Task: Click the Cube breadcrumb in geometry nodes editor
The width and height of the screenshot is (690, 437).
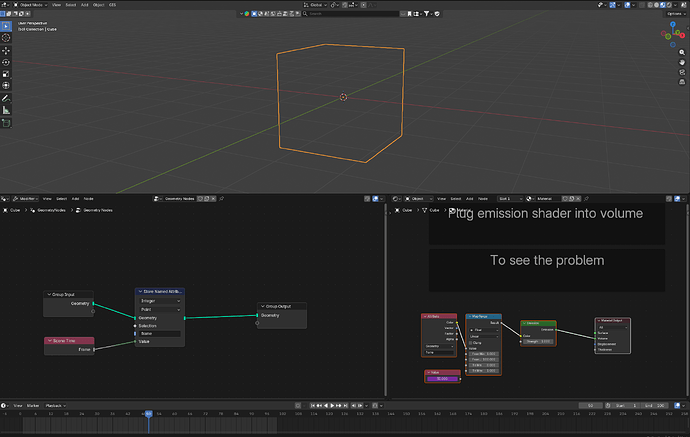Action: pyautogui.click(x=12, y=210)
